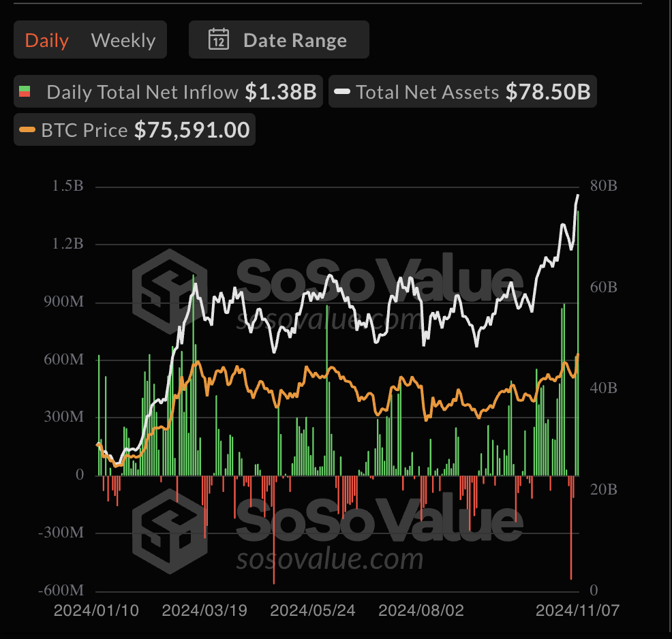Click the 2024/08/02 x-axis date label

(x=421, y=610)
